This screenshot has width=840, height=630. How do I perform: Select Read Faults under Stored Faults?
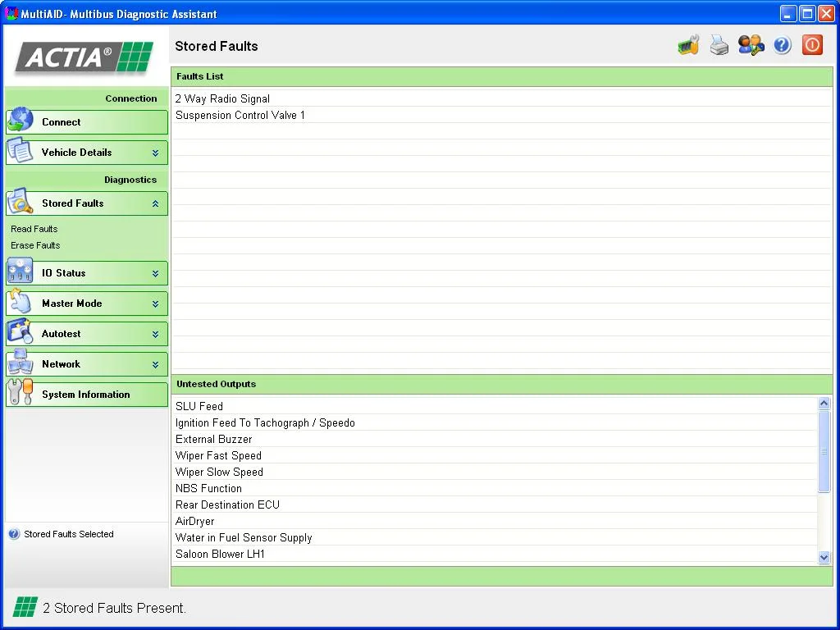tap(34, 229)
